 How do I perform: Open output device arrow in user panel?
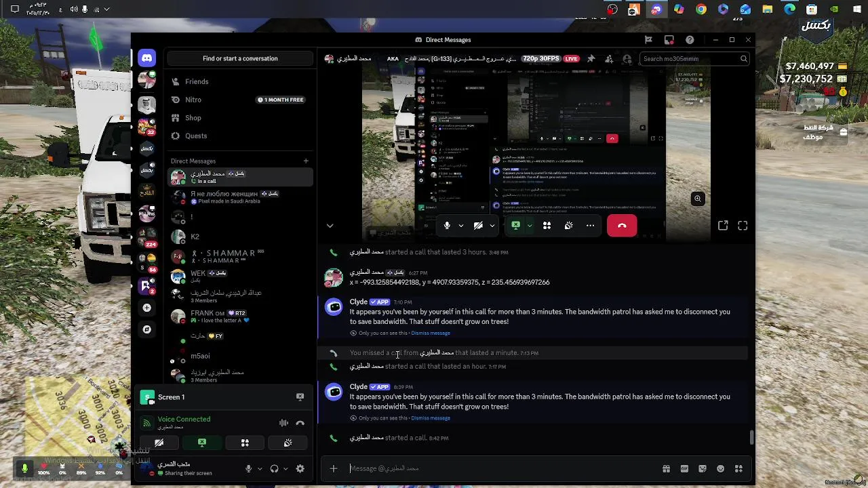point(285,468)
